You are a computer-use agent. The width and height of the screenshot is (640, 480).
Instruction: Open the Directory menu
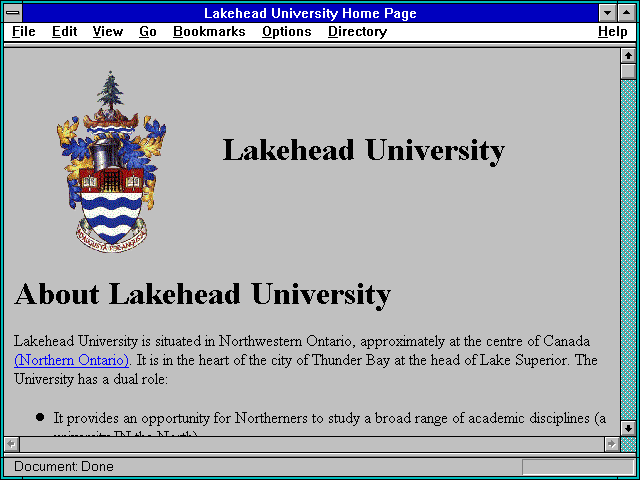tap(357, 32)
